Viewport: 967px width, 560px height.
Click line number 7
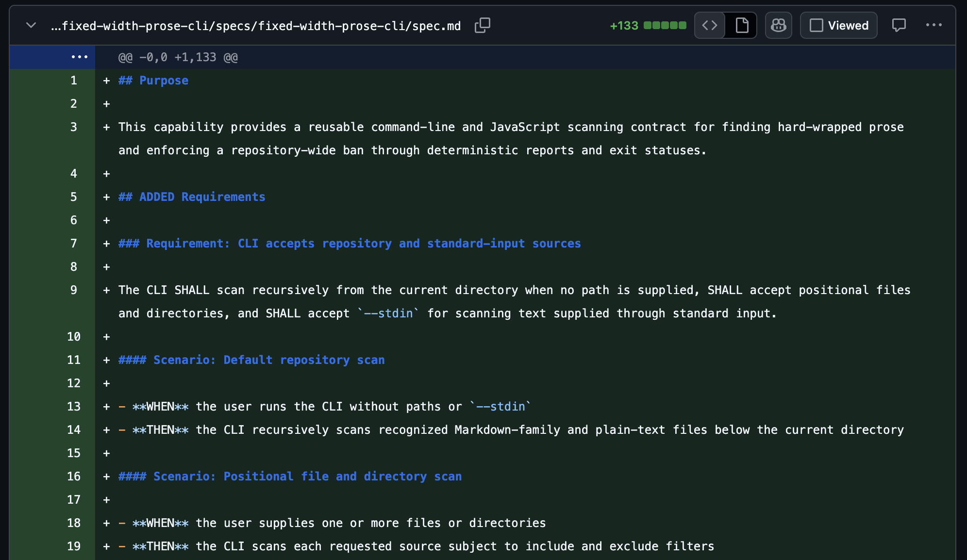pos(73,244)
